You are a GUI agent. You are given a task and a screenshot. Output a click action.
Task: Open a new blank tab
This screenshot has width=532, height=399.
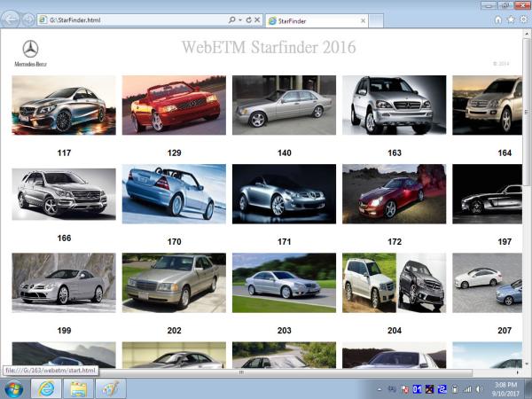pos(376,20)
